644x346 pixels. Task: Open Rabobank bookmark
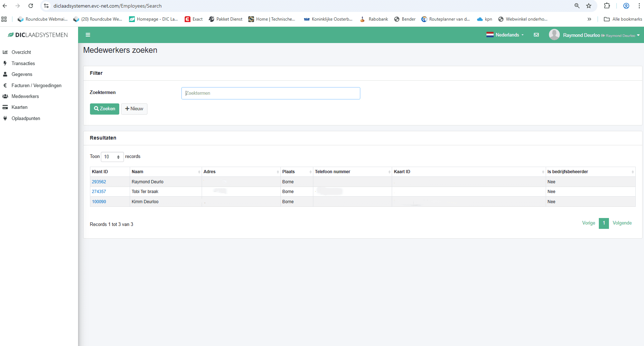(374, 19)
